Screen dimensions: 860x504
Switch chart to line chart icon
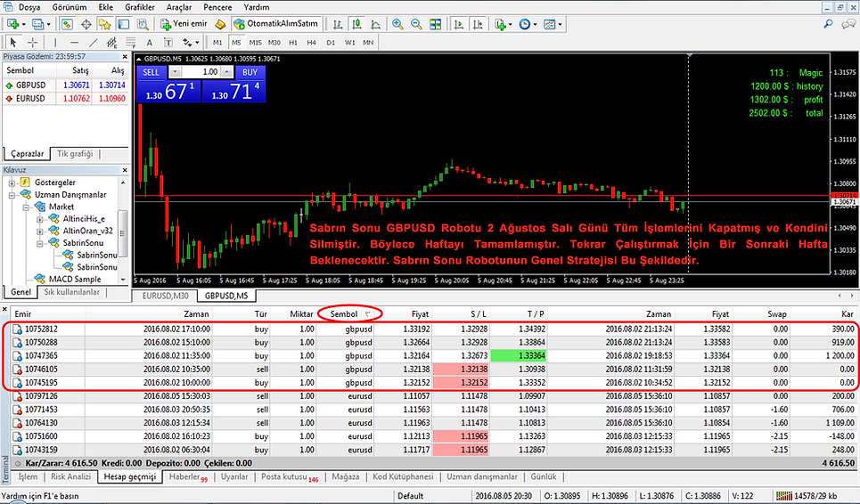[x=376, y=24]
